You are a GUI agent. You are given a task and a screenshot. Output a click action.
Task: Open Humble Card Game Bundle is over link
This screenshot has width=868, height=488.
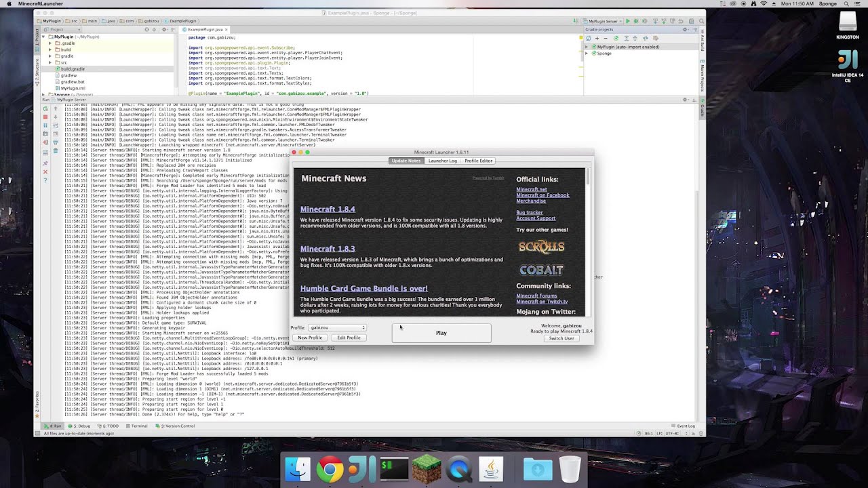point(364,288)
